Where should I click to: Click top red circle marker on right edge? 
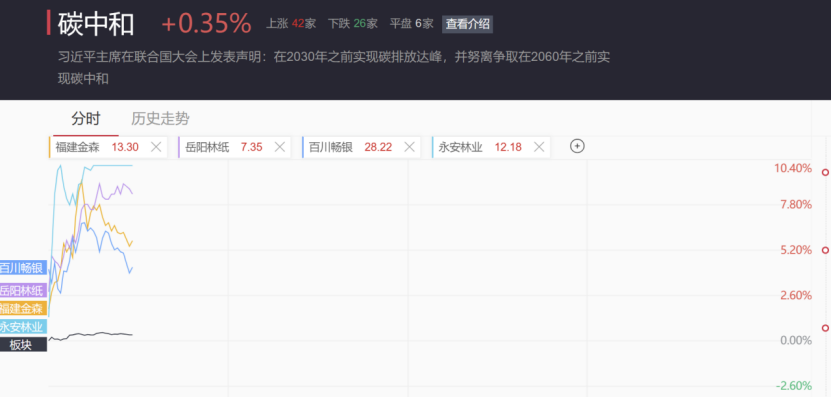tap(825, 172)
